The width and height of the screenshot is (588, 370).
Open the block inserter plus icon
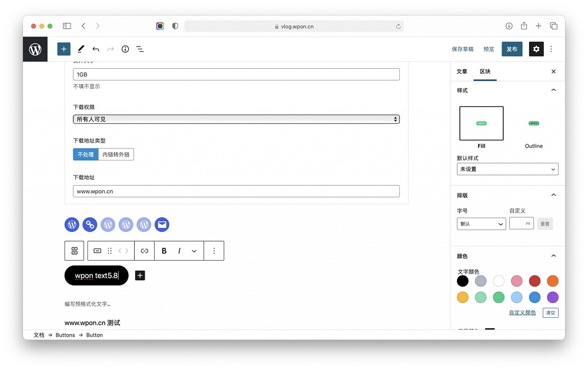[64, 49]
